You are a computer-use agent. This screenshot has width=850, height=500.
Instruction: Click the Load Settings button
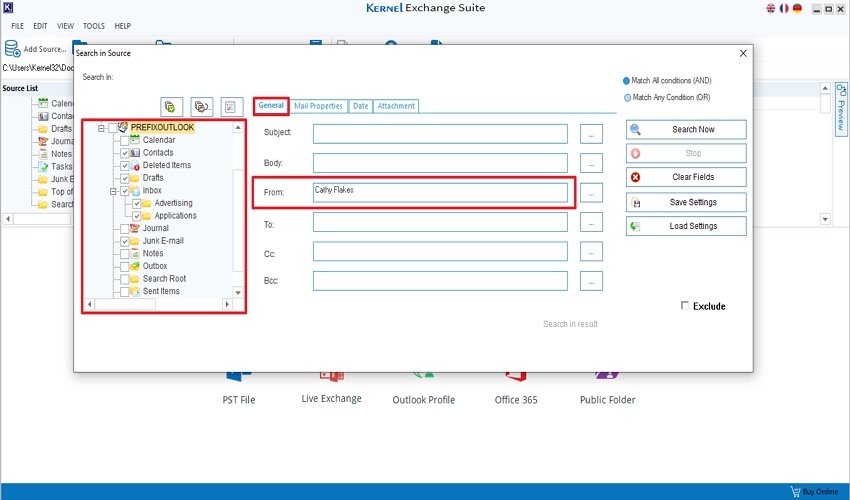tap(686, 226)
